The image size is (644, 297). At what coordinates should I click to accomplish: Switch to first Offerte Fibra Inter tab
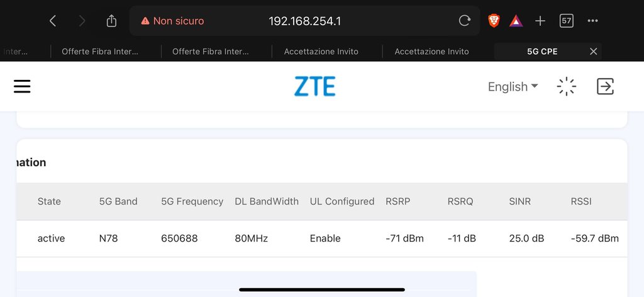[100, 52]
